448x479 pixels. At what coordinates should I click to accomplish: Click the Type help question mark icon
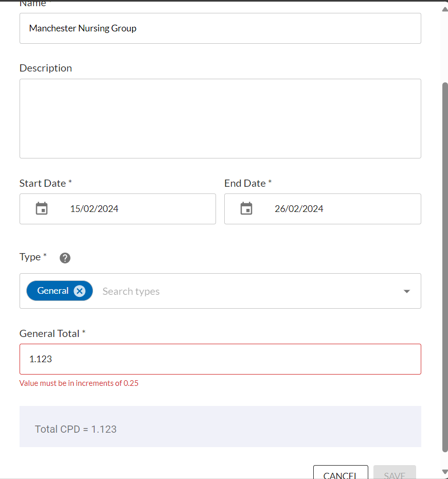click(x=65, y=258)
